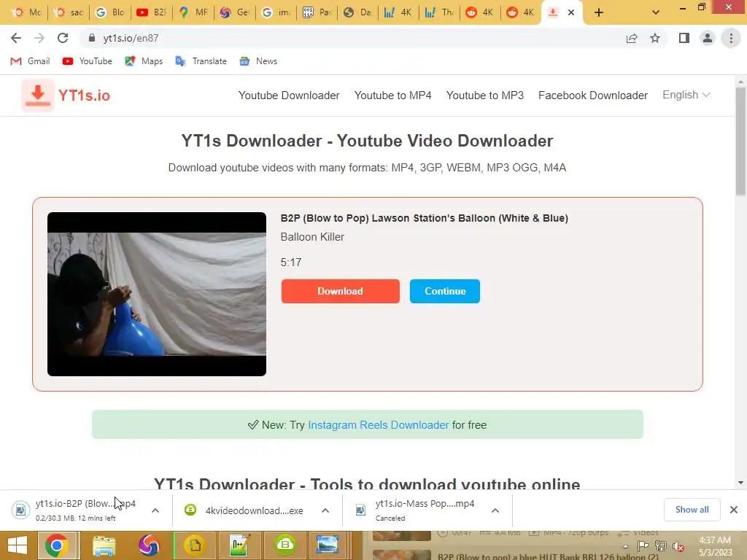Close the downloads bar
Viewport: 747px width, 560px height.
pos(734,510)
